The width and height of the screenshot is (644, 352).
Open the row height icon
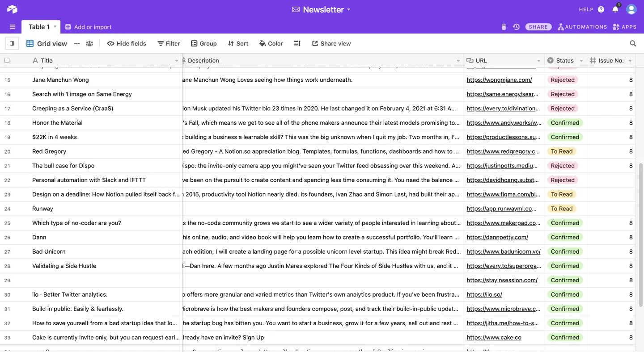click(297, 43)
